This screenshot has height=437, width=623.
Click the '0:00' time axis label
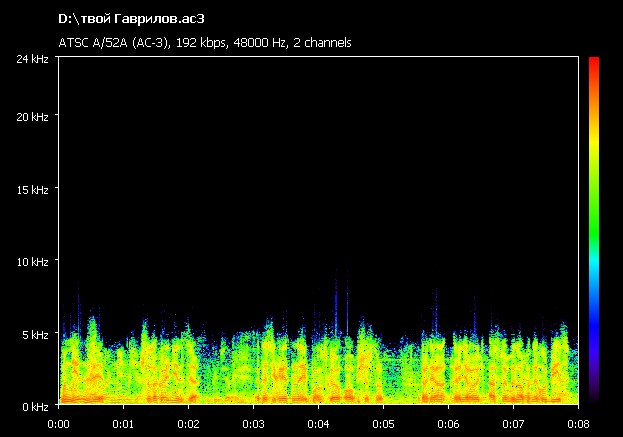pyautogui.click(x=58, y=424)
